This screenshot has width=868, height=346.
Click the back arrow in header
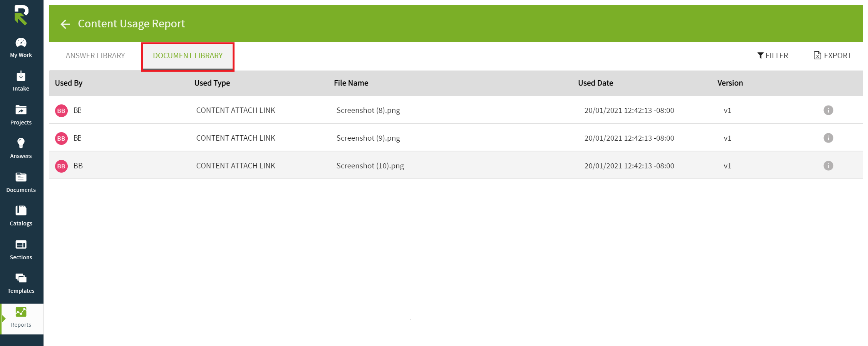65,24
